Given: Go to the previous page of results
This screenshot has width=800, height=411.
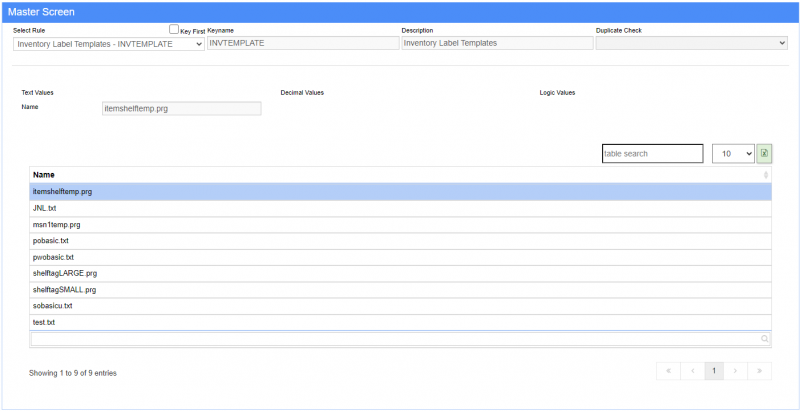Looking at the screenshot, I should (691, 371).
